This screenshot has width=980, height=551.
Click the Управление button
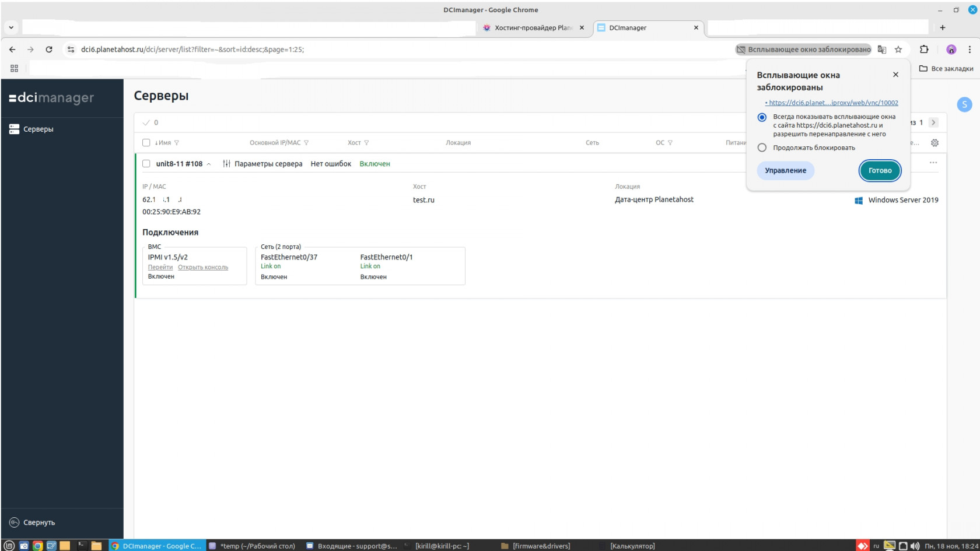click(x=785, y=170)
